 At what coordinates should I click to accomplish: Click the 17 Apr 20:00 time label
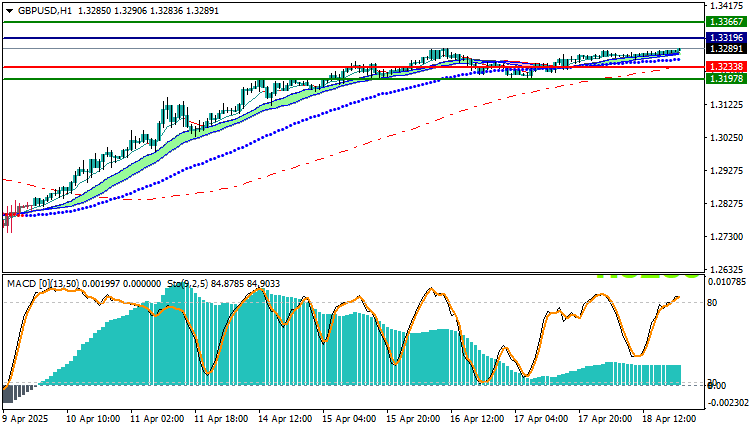605,419
